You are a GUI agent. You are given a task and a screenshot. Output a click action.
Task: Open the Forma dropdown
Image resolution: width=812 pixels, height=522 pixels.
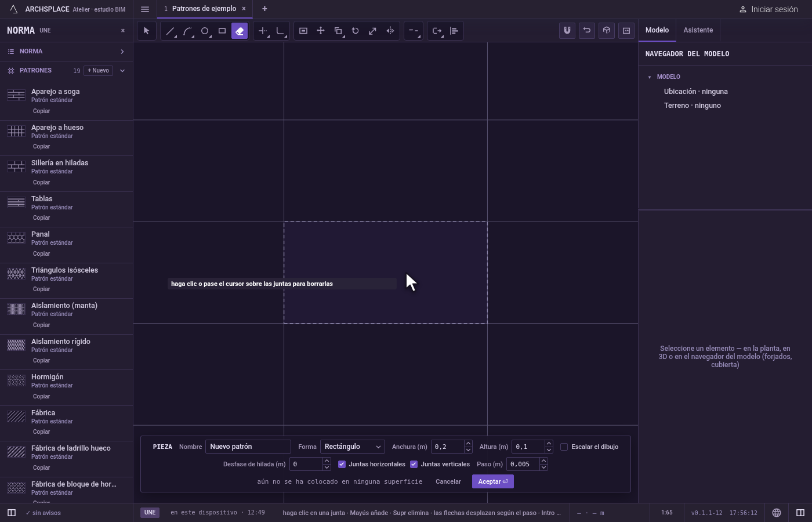pos(353,447)
